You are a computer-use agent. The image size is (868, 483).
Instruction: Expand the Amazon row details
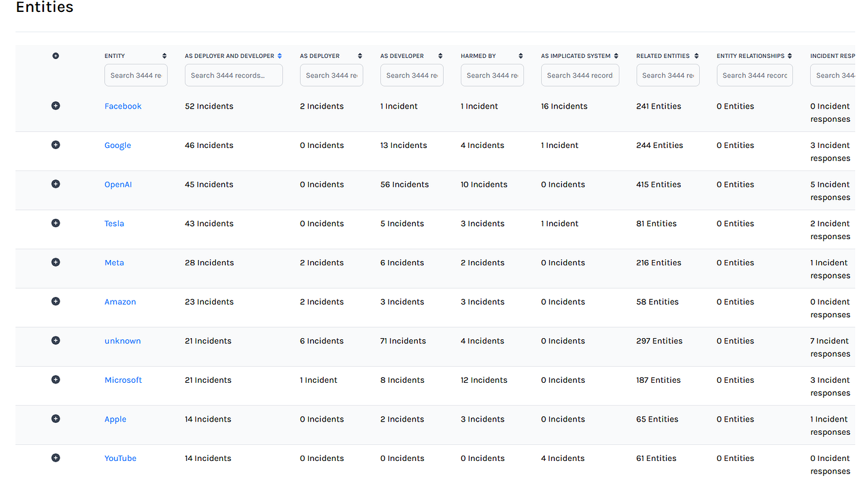pyautogui.click(x=55, y=301)
